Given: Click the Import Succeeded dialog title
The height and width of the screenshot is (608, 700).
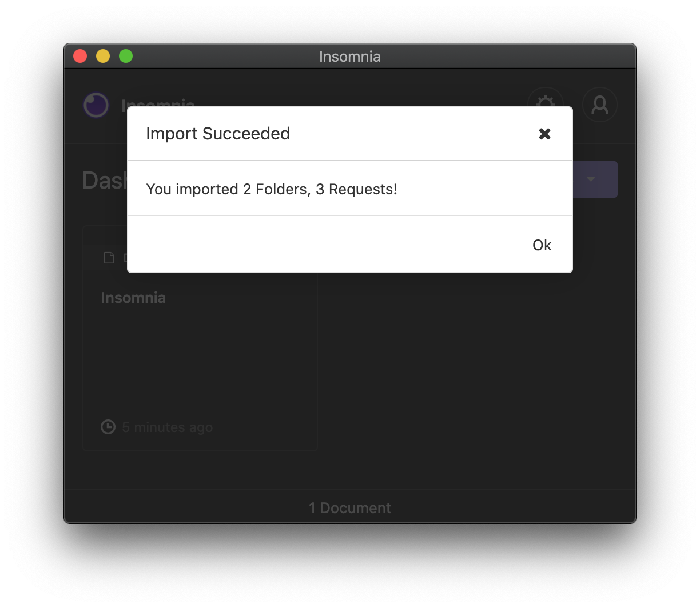Looking at the screenshot, I should pos(218,133).
